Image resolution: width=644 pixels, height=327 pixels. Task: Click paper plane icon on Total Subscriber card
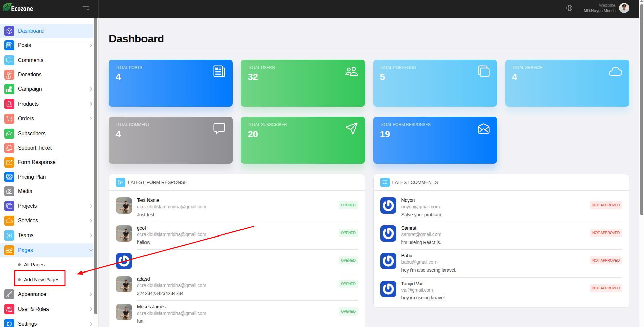(x=352, y=129)
